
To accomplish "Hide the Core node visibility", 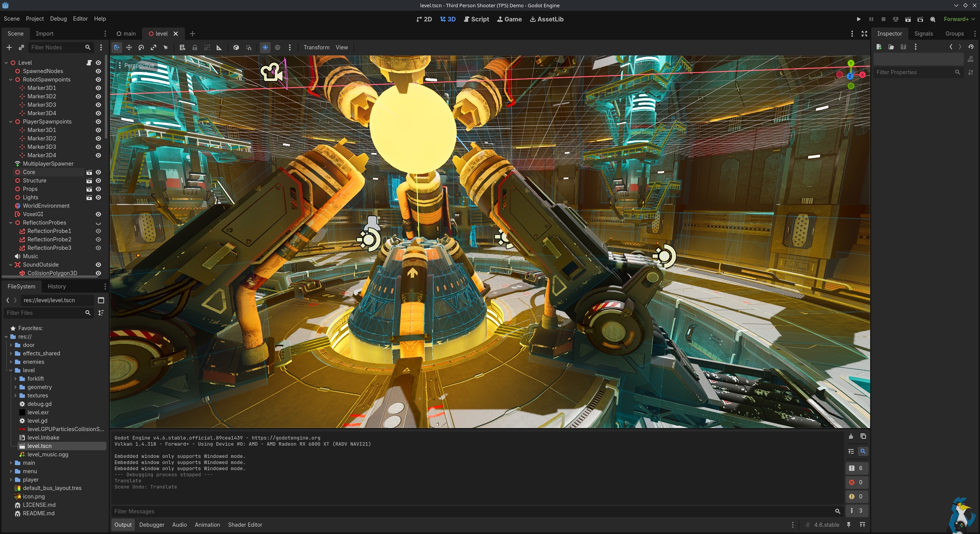I will (x=98, y=172).
